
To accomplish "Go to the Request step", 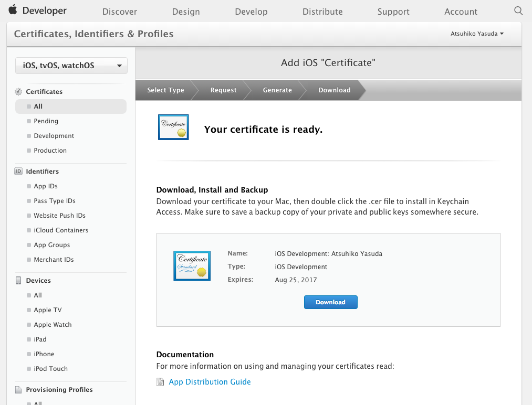I will coord(223,90).
